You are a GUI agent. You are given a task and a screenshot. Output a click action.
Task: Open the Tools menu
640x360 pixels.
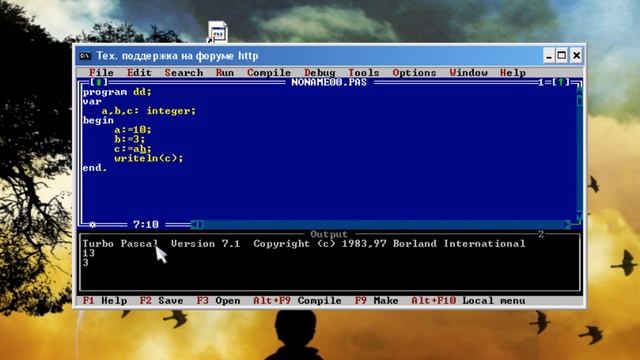(364, 73)
